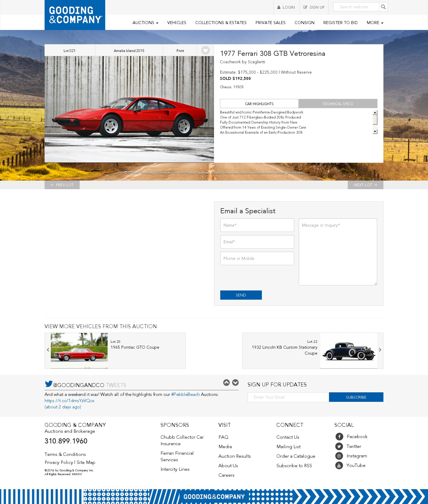The width and height of the screenshot is (428, 504).
Task: Focus the Email field in specialist form
Action: click(257, 242)
